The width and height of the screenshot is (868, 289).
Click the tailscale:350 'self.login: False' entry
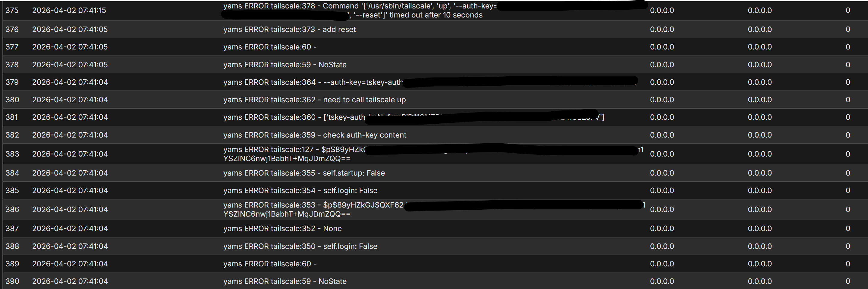point(300,246)
